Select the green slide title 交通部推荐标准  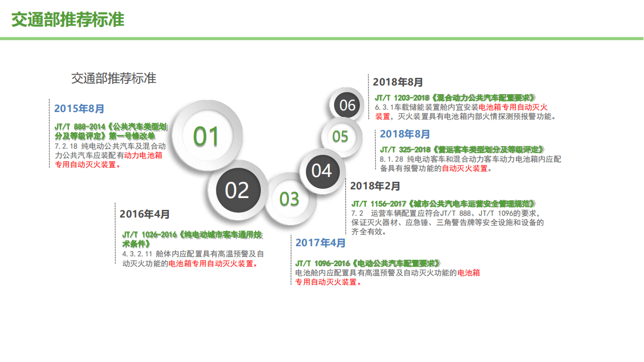pyautogui.click(x=67, y=18)
